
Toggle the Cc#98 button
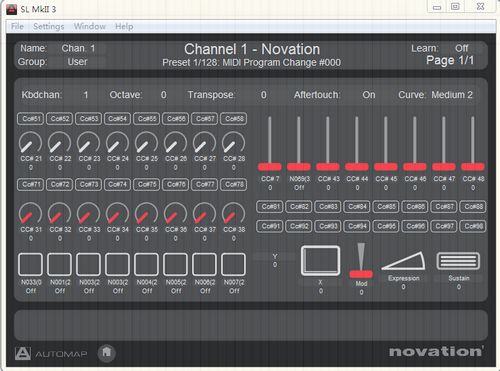[473, 226]
